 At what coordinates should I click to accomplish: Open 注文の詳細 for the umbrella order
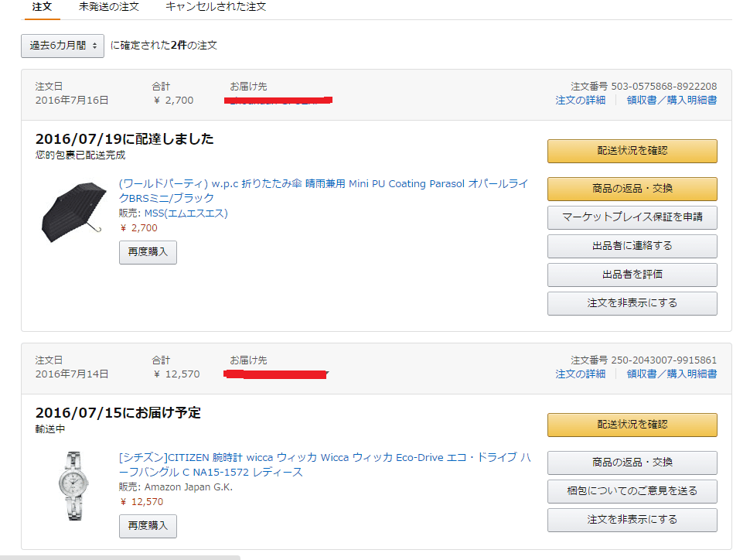(580, 101)
